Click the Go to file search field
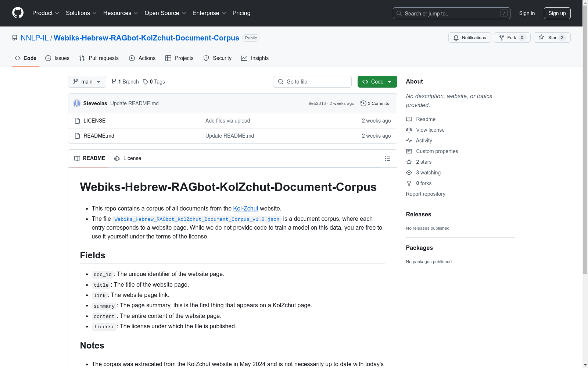The height and width of the screenshot is (368, 588). coord(312,82)
